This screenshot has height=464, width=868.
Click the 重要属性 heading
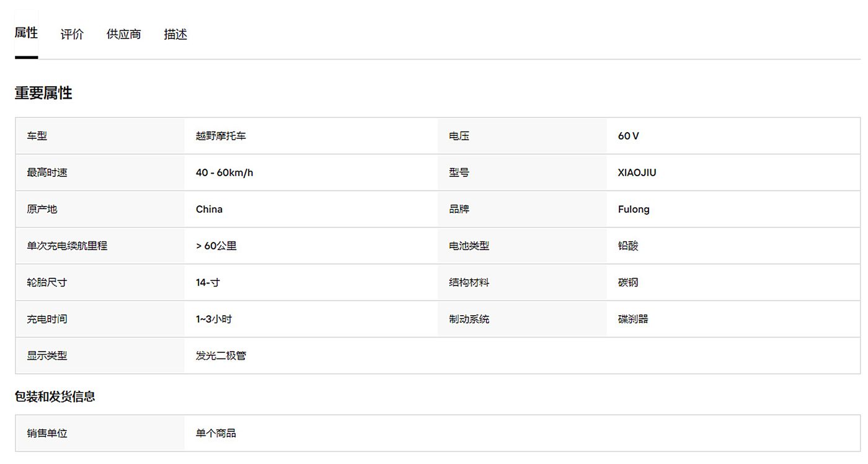pos(43,93)
